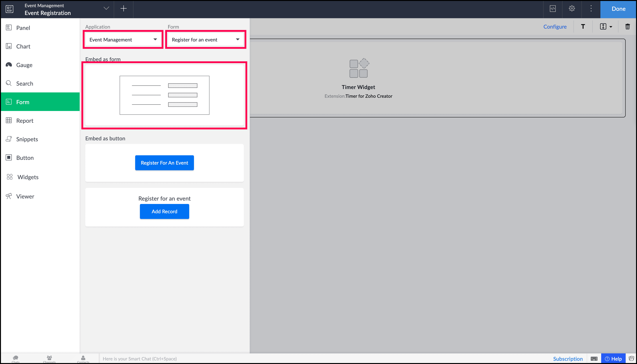Click the Configure link

pos(555,27)
